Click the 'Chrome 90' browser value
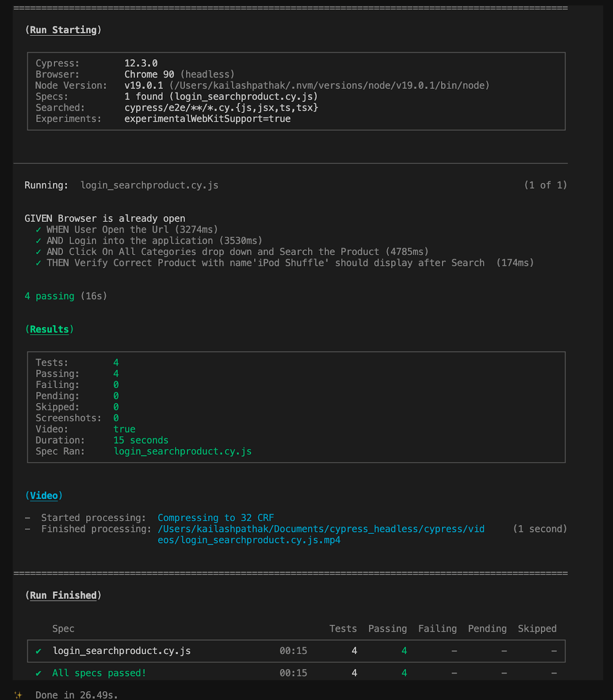613x700 pixels. pos(149,74)
